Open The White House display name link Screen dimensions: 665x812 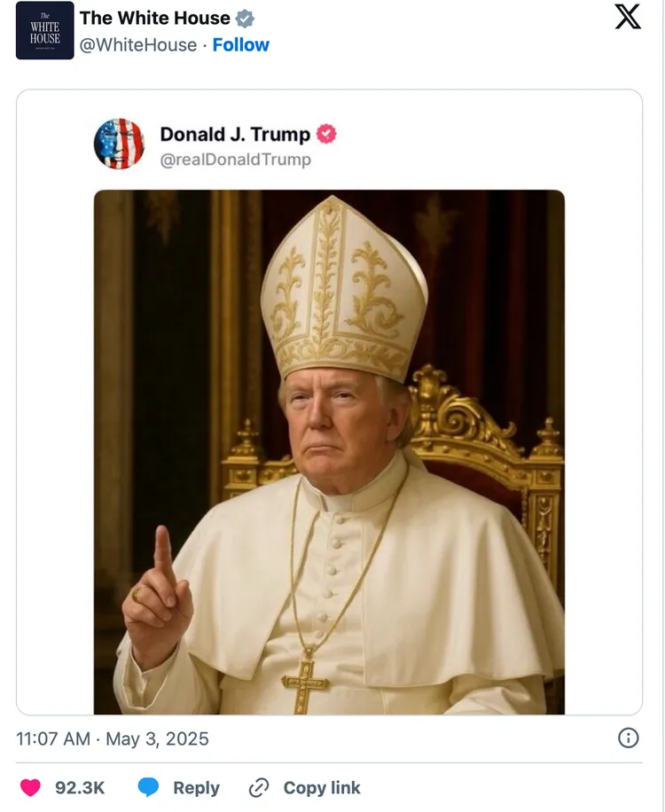pyautogui.click(x=154, y=18)
